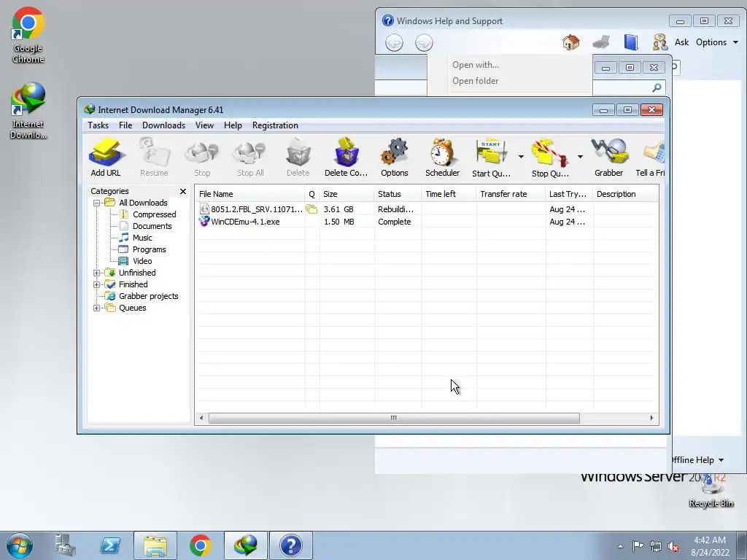747x560 pixels.
Task: Click Home icon in Help and Support
Action: [x=570, y=42]
